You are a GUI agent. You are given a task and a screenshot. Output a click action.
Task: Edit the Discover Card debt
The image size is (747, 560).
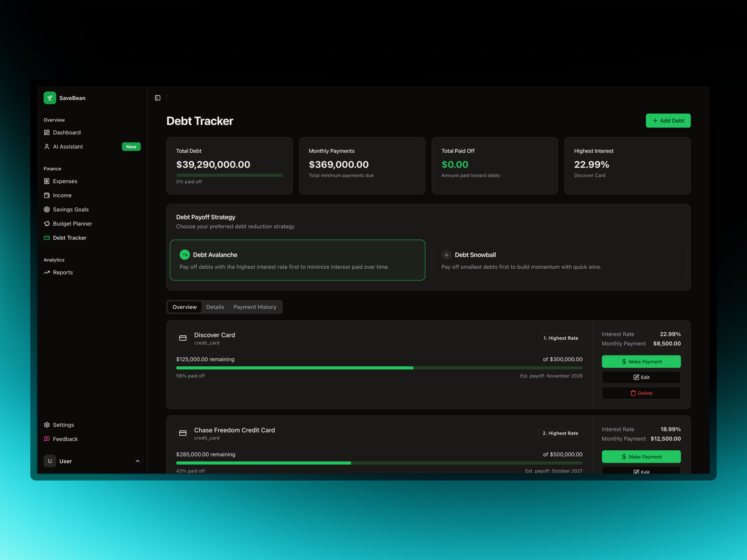[x=641, y=378]
